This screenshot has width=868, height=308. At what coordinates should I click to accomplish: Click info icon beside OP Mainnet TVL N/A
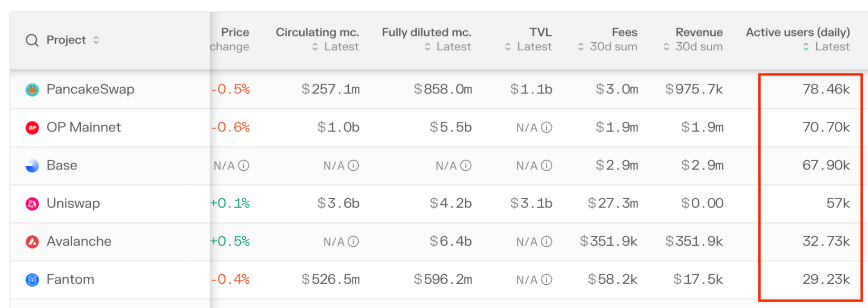pos(547,128)
